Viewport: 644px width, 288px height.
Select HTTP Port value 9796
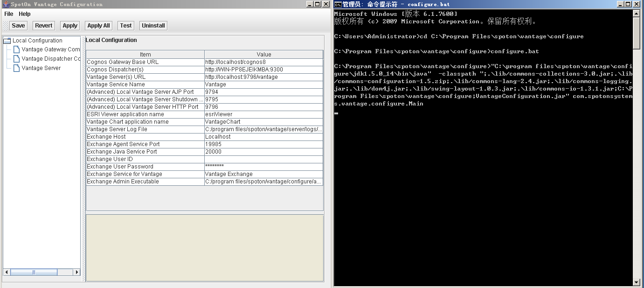264,107
